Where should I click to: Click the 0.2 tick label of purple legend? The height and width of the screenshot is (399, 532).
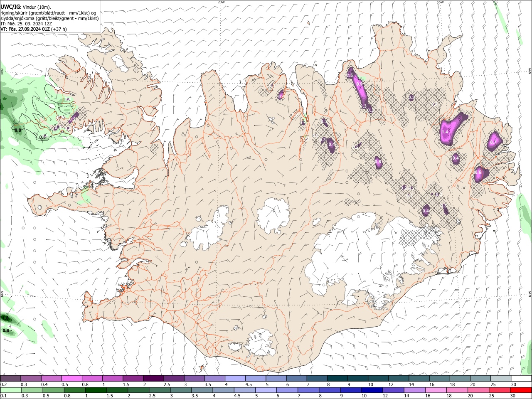[x=4, y=384]
